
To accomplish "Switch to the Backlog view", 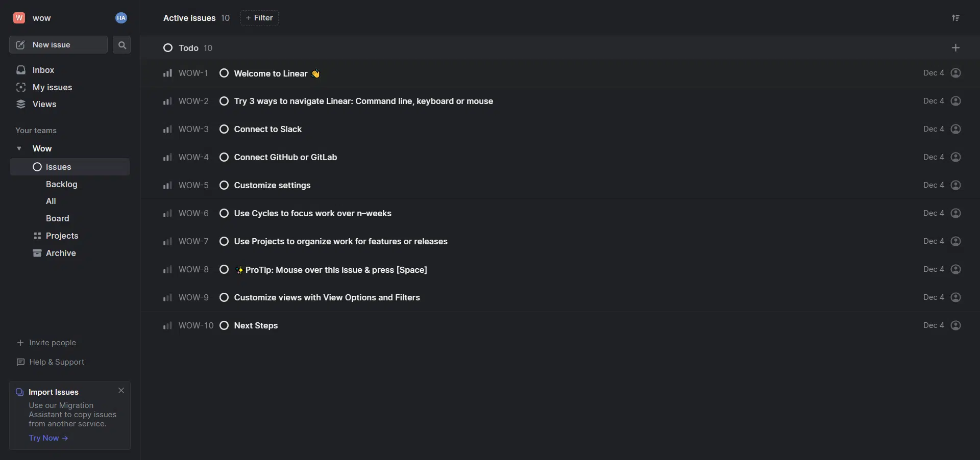I will [x=62, y=184].
